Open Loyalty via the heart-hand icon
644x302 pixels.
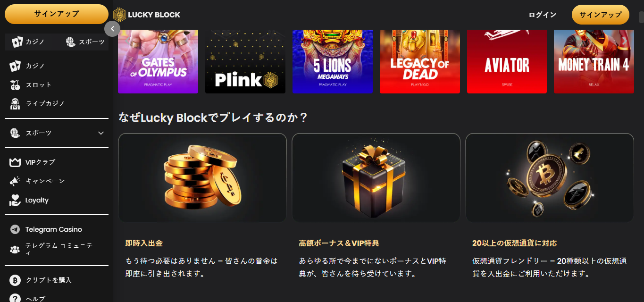click(15, 200)
